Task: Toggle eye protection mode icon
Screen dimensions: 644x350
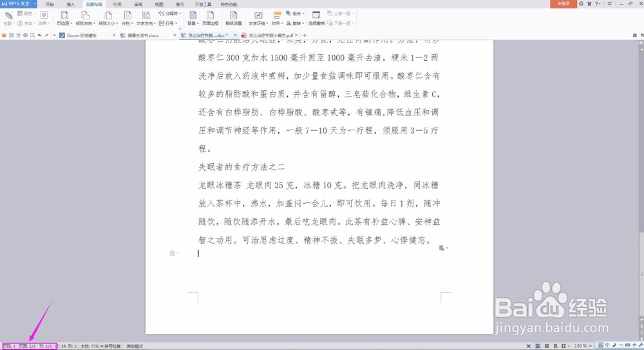Action: [564, 346]
